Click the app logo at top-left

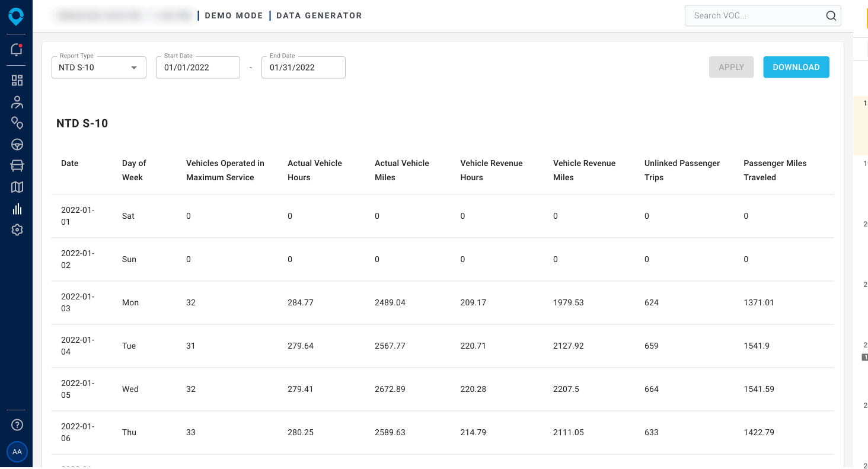pos(16,17)
